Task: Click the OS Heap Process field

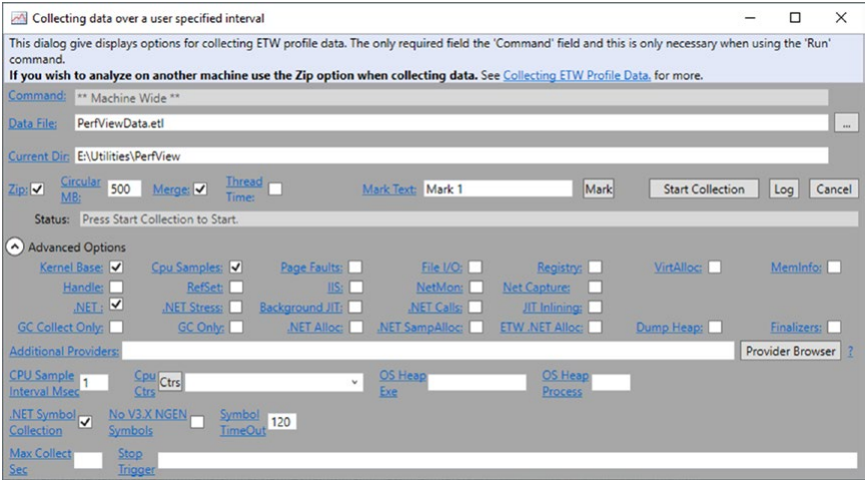Action: pos(610,382)
